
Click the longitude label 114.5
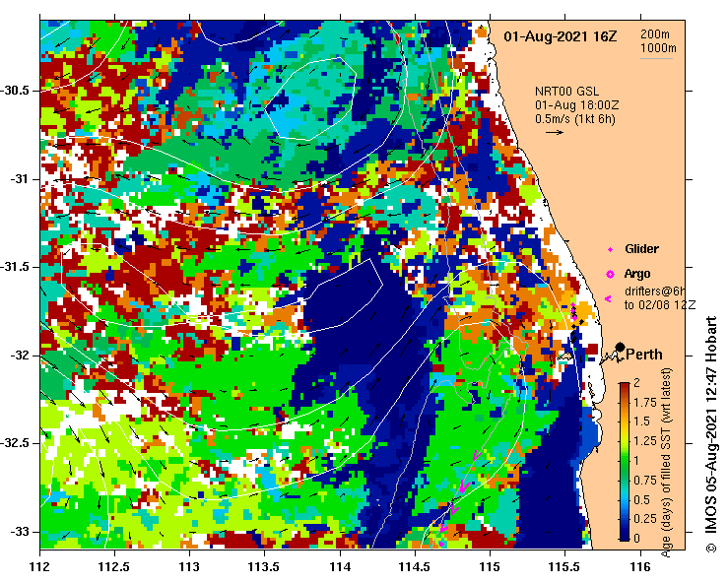(x=415, y=567)
